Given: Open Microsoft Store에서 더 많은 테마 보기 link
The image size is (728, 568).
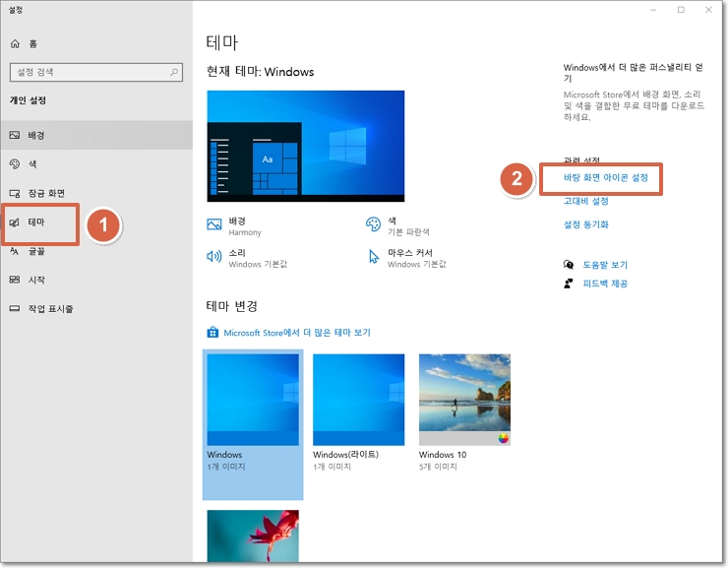Looking at the screenshot, I should [297, 333].
